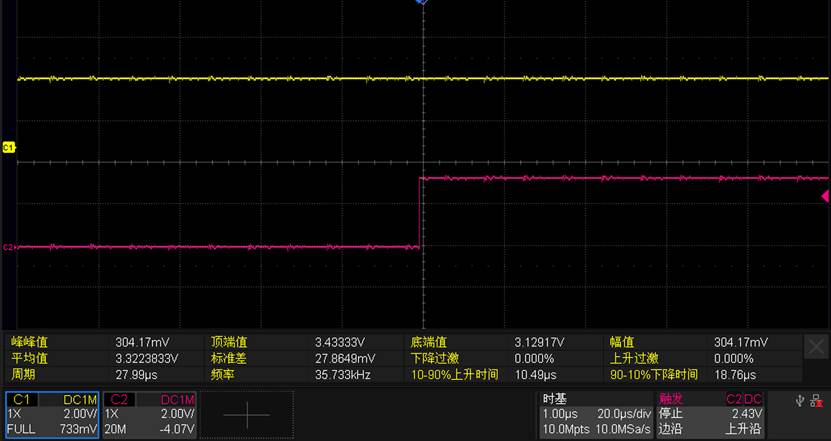Select the 频率 frequency measurement label
831x441 pixels.
pos(223,375)
